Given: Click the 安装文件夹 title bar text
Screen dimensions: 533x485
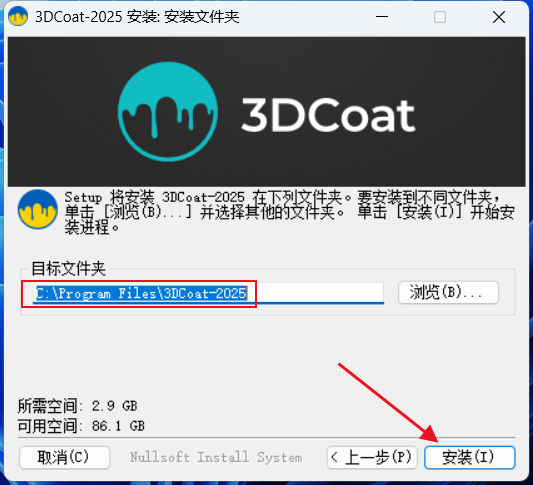Looking at the screenshot, I should pyautogui.click(x=202, y=17).
